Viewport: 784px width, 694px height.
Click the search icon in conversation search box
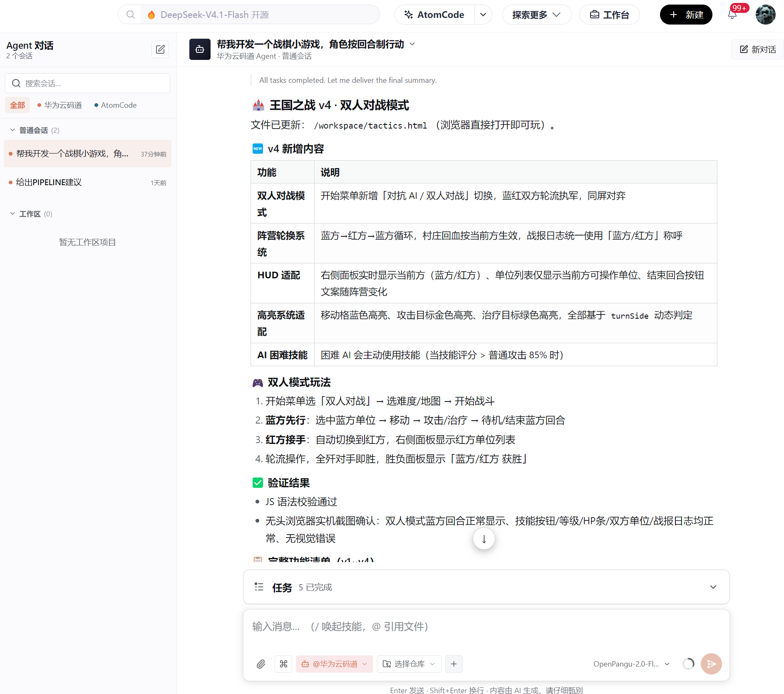point(16,83)
